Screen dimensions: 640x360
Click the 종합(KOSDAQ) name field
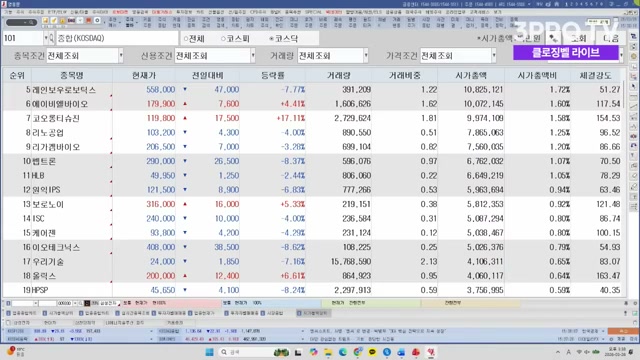click(x=117, y=38)
